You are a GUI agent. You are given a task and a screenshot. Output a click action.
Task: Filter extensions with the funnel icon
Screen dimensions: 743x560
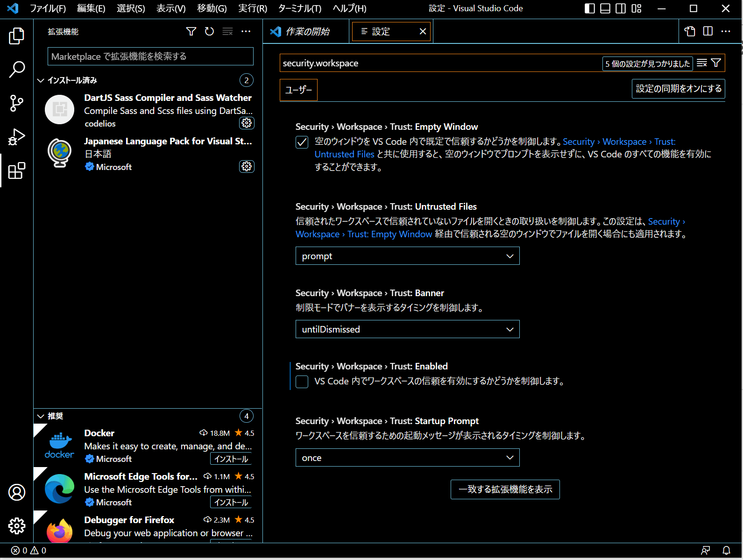tap(191, 31)
